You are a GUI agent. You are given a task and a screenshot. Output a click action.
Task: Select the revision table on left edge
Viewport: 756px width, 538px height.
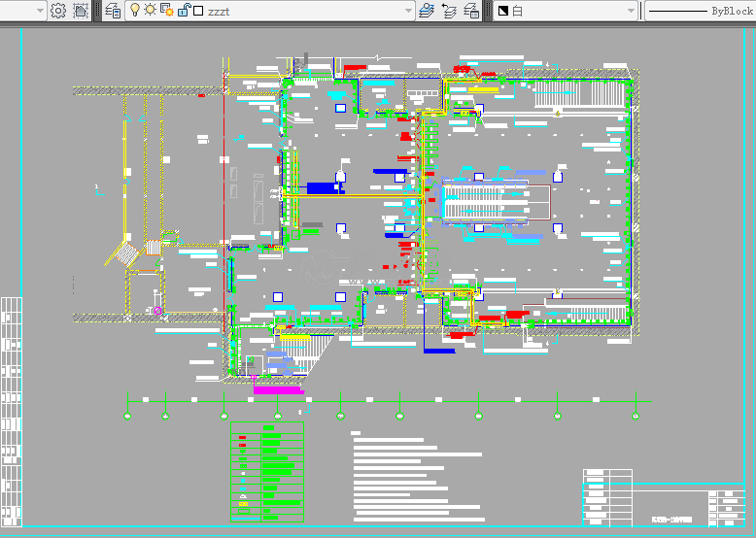tap(11, 408)
